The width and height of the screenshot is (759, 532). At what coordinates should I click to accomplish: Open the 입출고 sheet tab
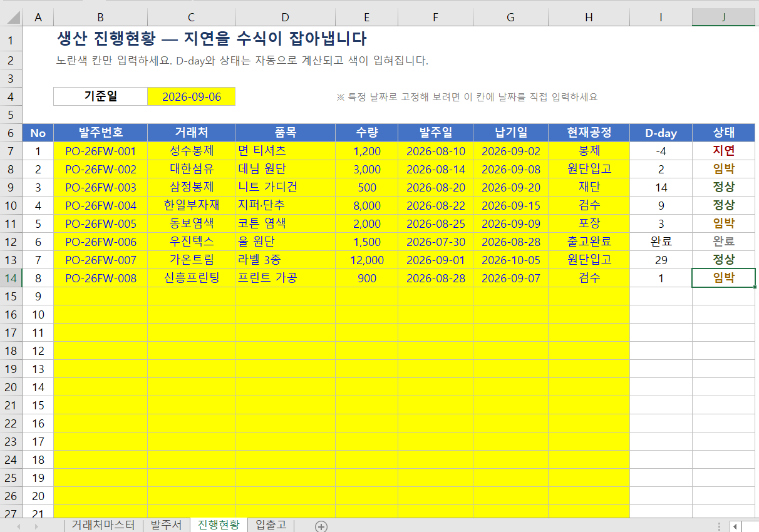[x=271, y=525]
